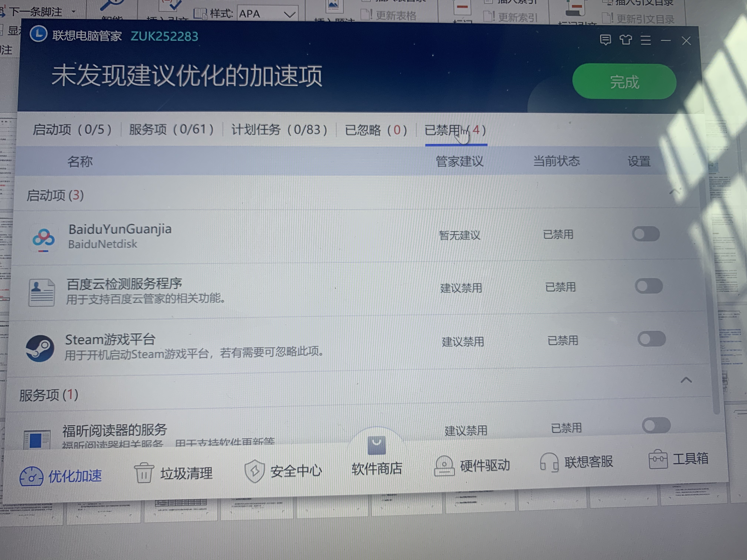Enable Steam游戏平台 startup switch

pos(651,339)
